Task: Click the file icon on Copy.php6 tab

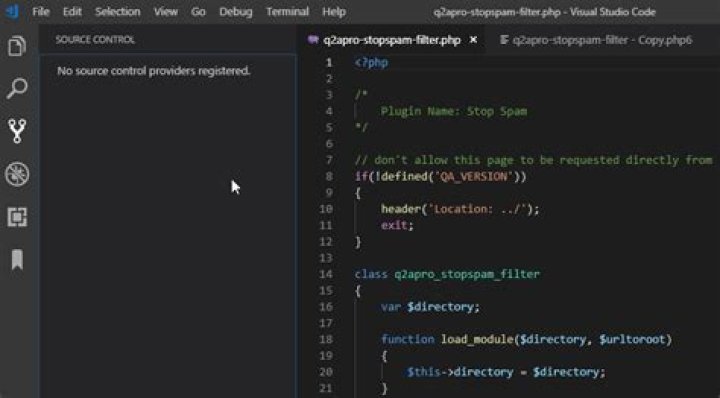Action: click(x=504, y=40)
